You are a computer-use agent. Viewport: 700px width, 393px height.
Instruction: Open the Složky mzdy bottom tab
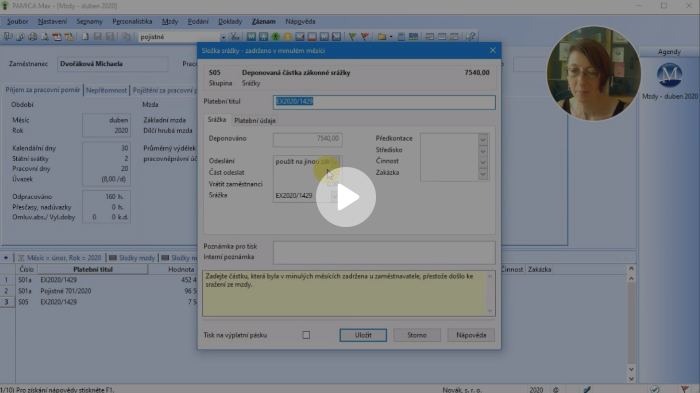(x=132, y=258)
